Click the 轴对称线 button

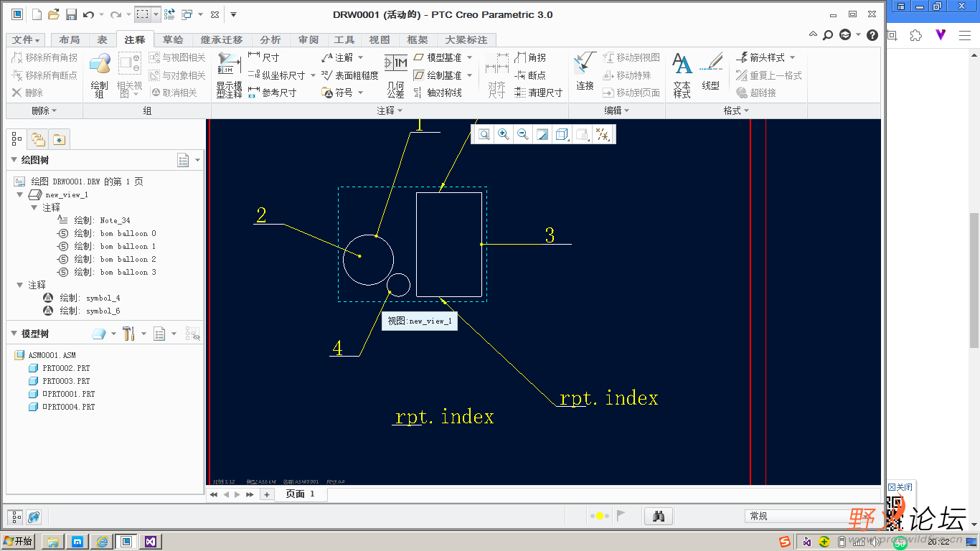[438, 93]
